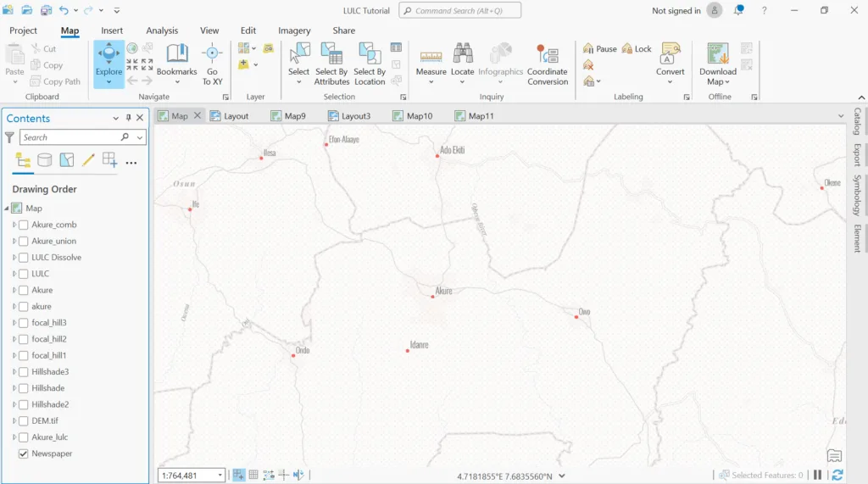Pause map drawing

pyautogui.click(x=818, y=475)
